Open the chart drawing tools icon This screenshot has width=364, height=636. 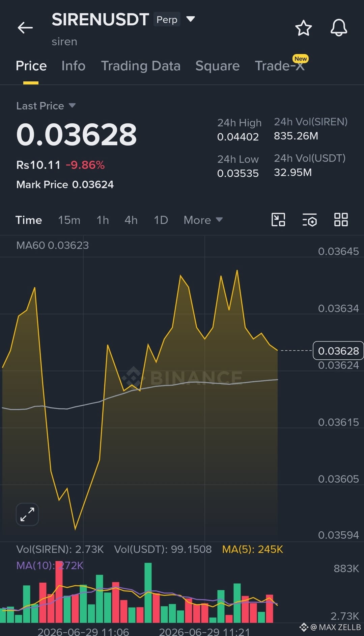(x=278, y=220)
